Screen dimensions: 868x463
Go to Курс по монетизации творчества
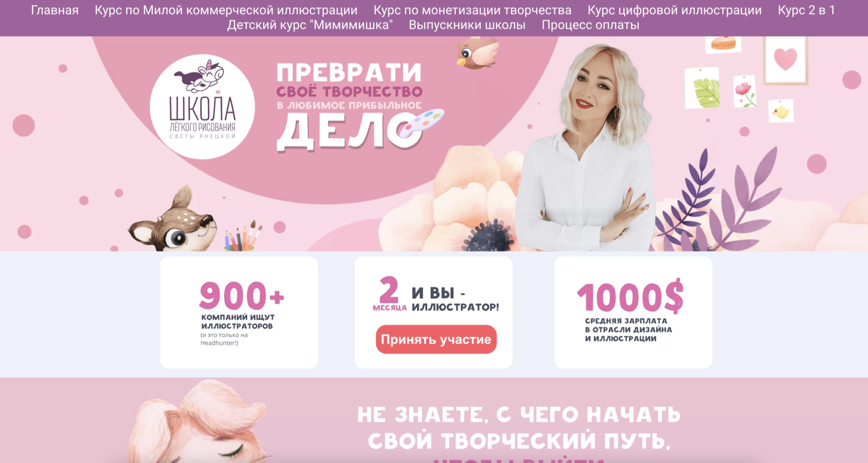coord(472,10)
